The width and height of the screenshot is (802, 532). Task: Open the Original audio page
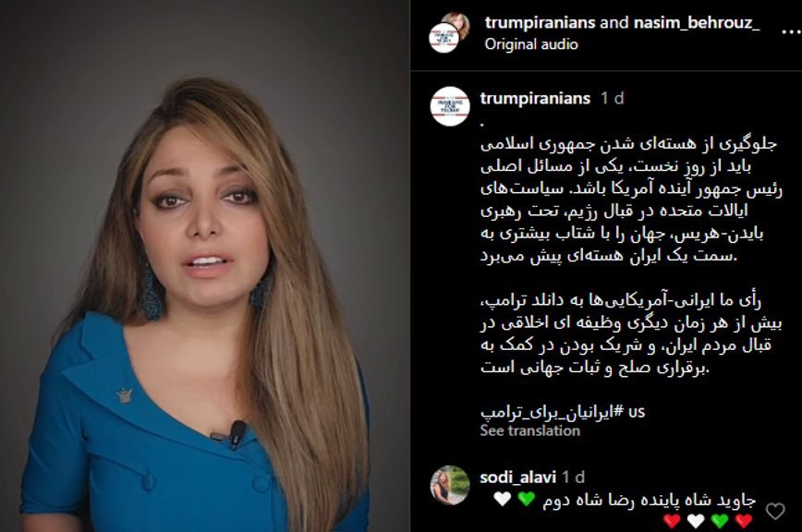531,44
